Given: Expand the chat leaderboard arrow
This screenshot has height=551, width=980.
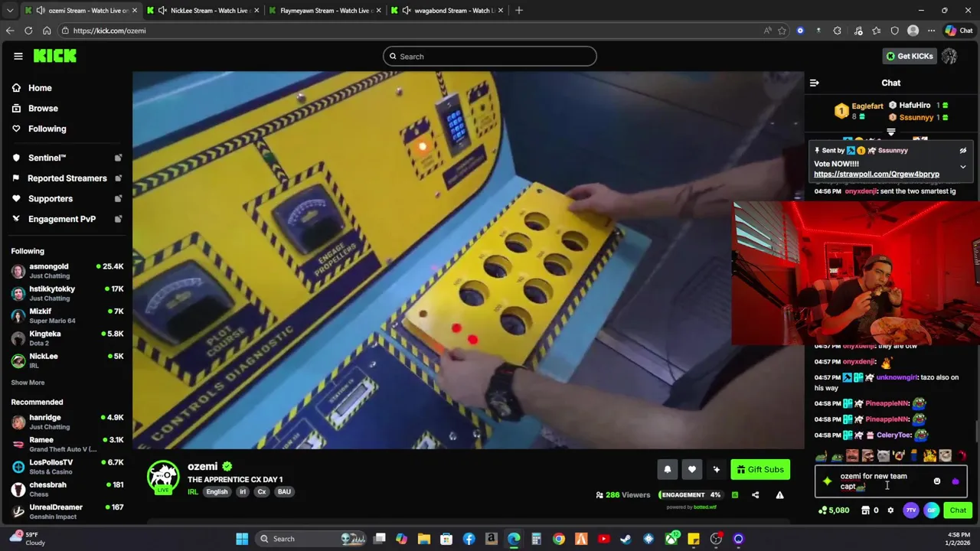Looking at the screenshot, I should (891, 132).
